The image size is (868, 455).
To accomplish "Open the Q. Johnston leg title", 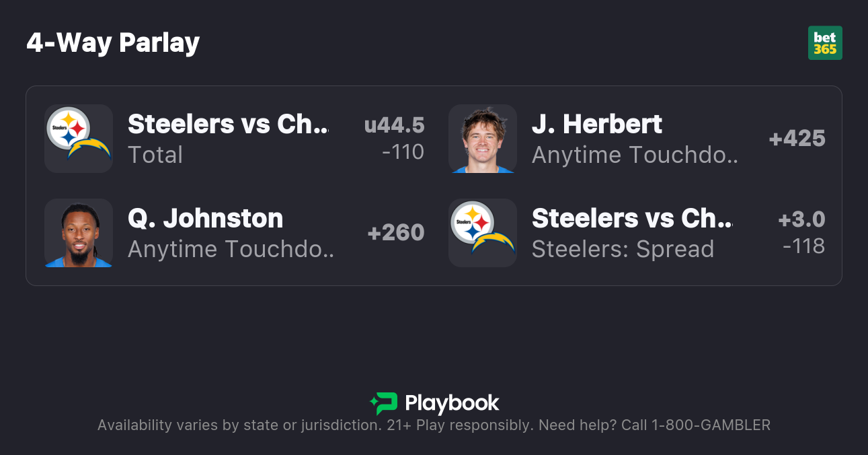I will click(206, 219).
